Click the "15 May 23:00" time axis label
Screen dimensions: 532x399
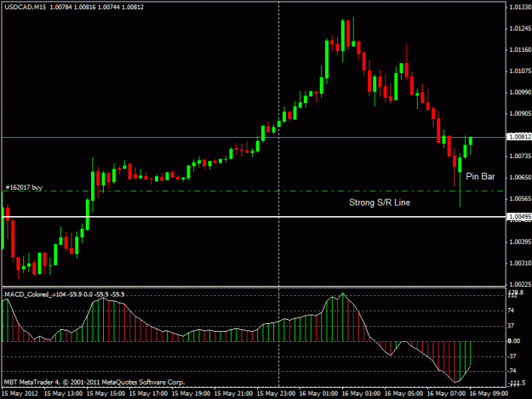(276, 394)
